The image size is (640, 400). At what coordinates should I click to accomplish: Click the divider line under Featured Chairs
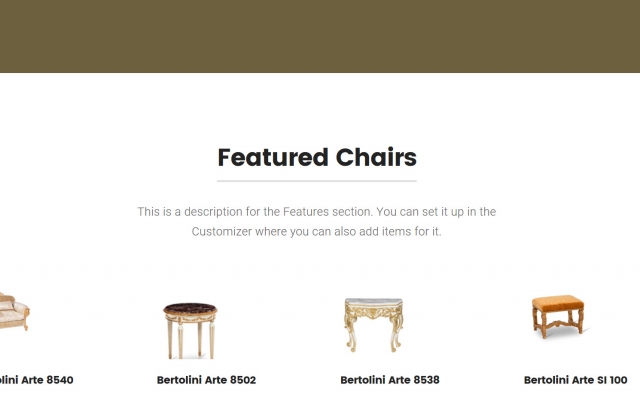(x=317, y=181)
